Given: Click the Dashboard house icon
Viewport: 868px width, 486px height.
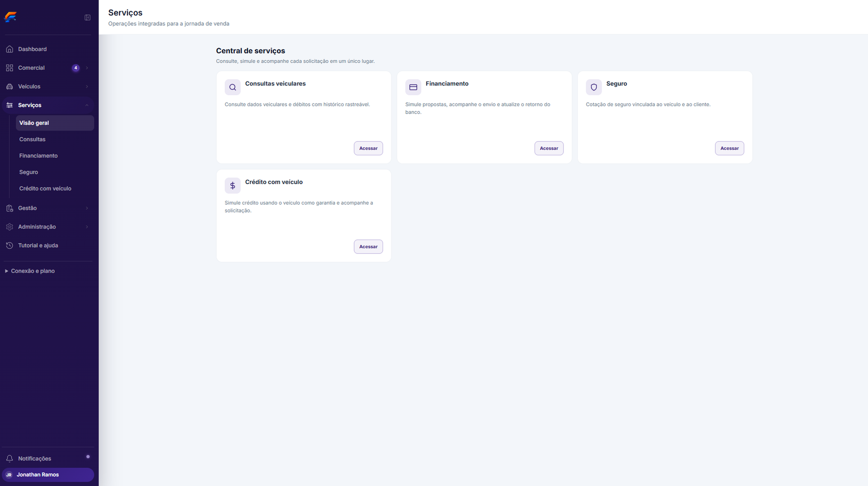Looking at the screenshot, I should pyautogui.click(x=10, y=49).
